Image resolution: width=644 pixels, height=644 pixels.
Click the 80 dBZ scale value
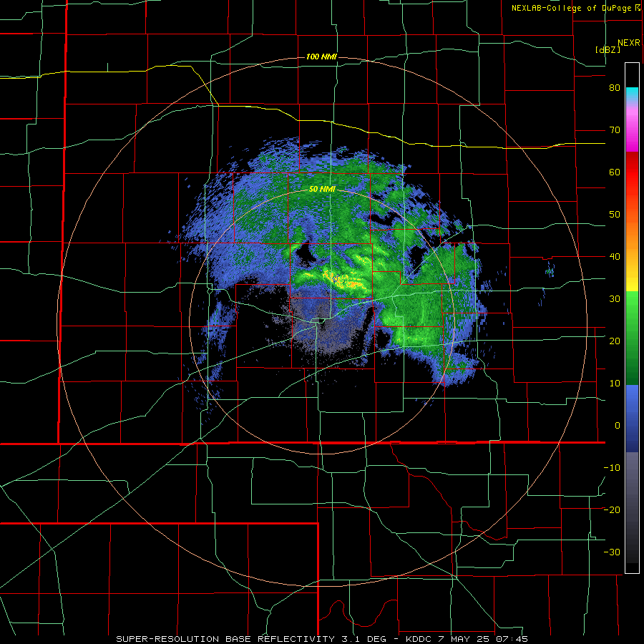(x=615, y=88)
